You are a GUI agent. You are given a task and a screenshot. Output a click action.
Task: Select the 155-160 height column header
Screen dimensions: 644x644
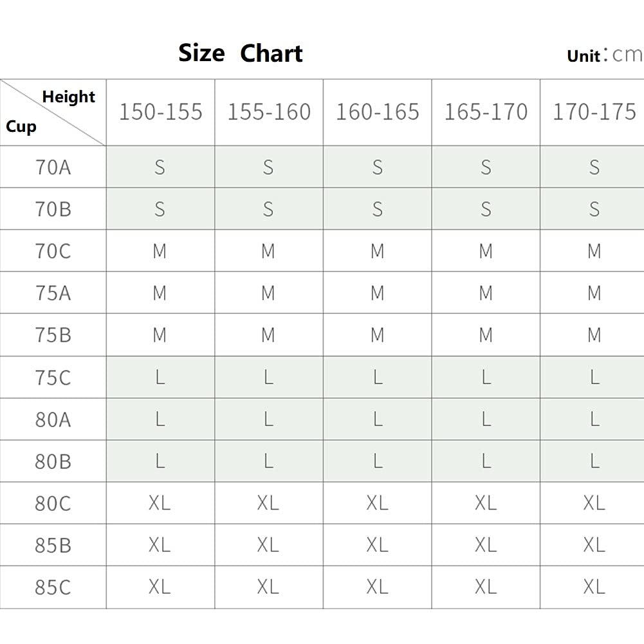(269, 112)
